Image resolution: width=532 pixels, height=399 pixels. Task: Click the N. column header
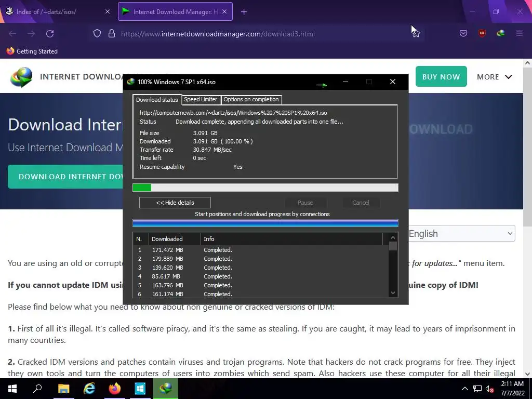(141, 239)
